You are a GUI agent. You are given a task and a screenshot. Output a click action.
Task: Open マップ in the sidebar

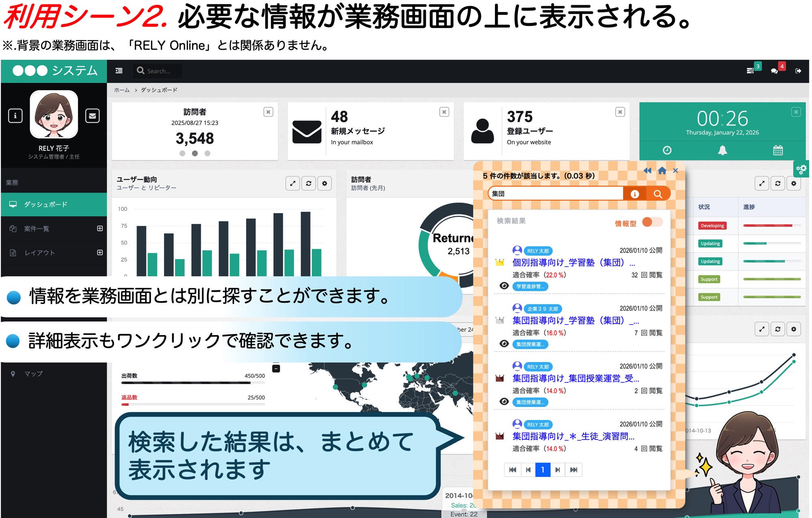point(33,374)
